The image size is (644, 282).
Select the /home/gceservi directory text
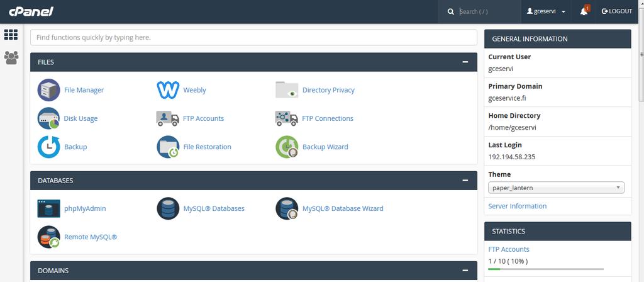tap(512, 127)
